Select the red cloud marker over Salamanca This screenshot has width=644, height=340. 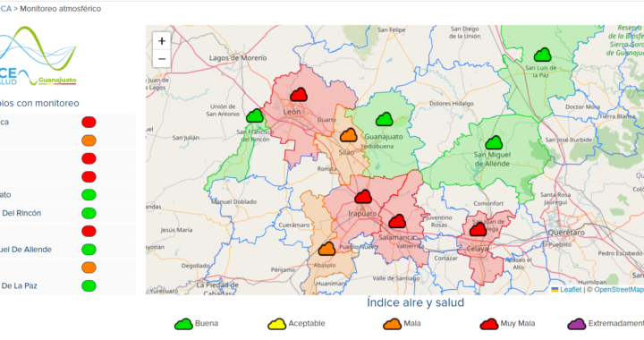[397, 221]
